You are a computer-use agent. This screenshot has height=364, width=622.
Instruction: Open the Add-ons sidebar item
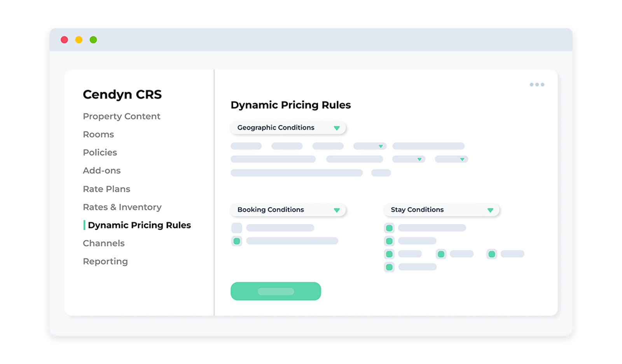101,171
